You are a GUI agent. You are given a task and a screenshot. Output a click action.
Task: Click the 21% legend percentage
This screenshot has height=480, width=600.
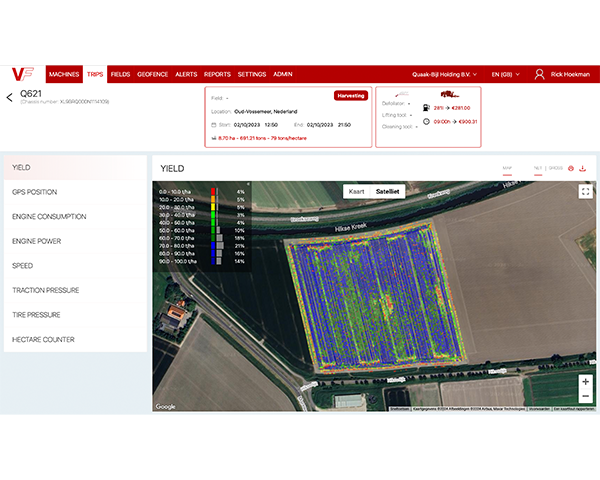tap(240, 246)
